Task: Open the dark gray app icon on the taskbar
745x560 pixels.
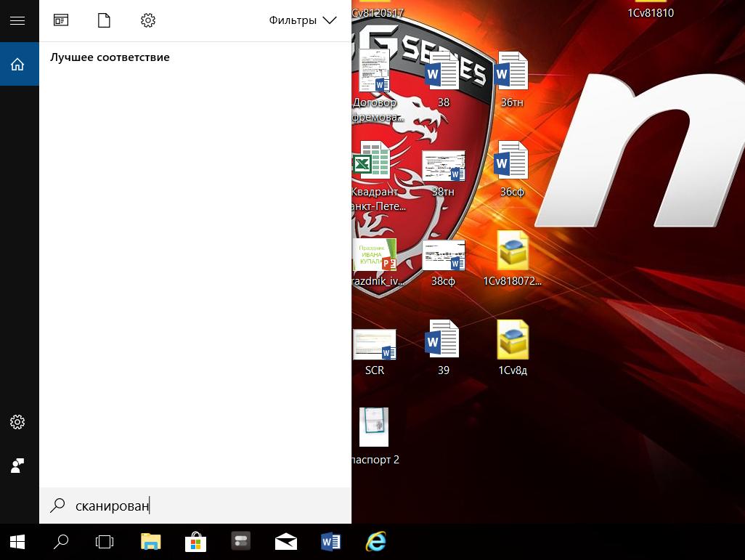Action: [241, 541]
